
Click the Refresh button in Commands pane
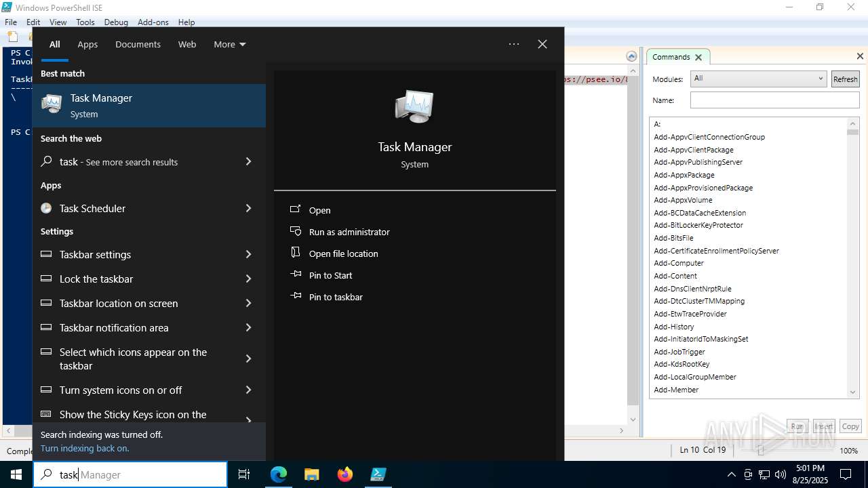(845, 79)
